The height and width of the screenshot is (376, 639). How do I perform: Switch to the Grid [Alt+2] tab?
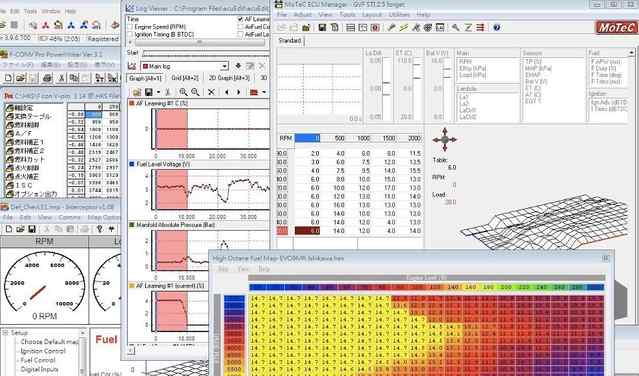[x=185, y=78]
